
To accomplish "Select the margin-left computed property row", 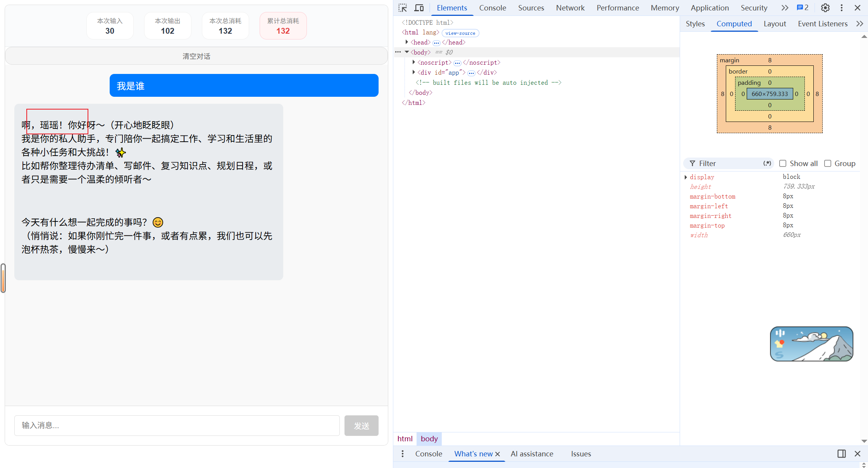I will (771, 206).
